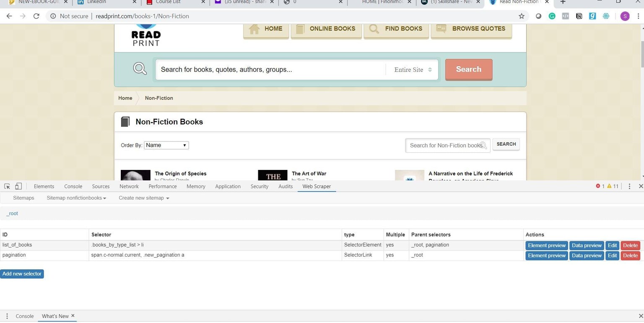The width and height of the screenshot is (644, 323).
Task: Click the Not secure site info icon
Action: pyautogui.click(x=53, y=16)
